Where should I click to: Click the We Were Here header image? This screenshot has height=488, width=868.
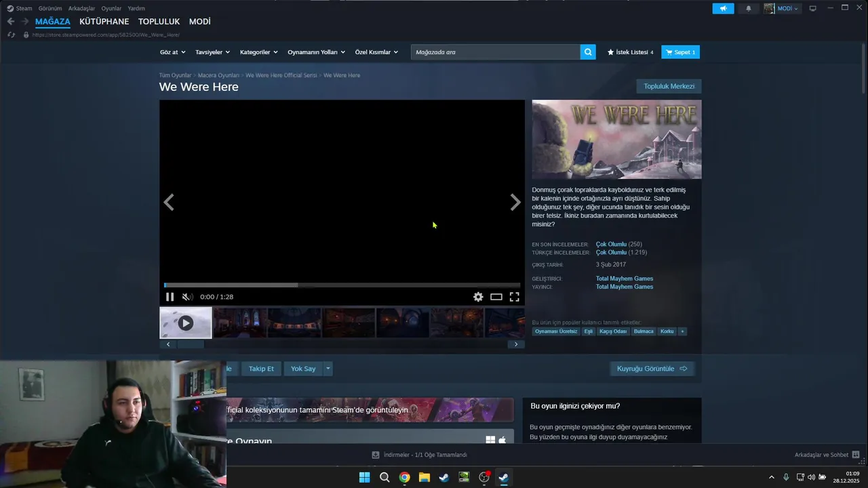pos(616,140)
